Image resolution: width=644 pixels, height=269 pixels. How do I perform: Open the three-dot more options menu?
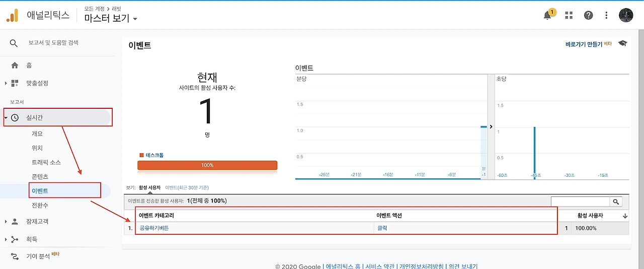(x=606, y=16)
